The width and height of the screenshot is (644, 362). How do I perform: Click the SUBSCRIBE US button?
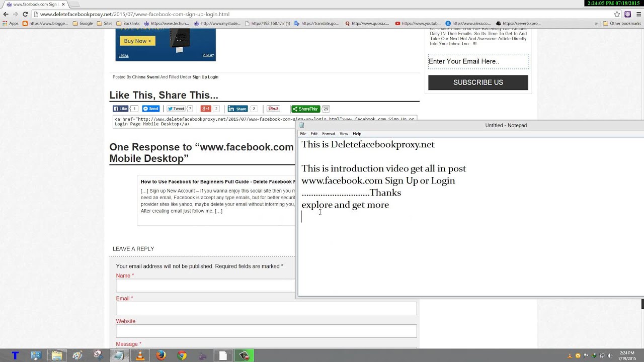pos(478,82)
